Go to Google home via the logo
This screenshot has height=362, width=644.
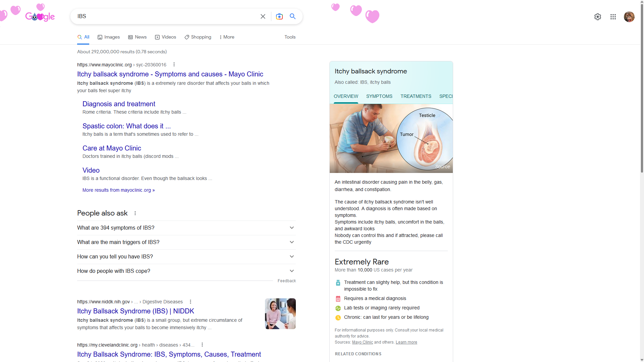40,16
